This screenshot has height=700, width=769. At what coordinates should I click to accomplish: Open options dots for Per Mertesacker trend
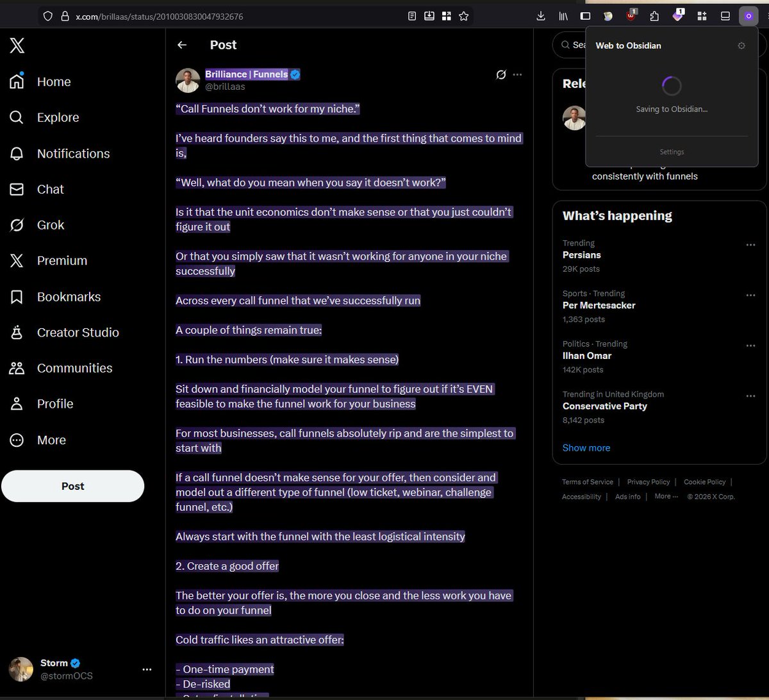pyautogui.click(x=750, y=295)
